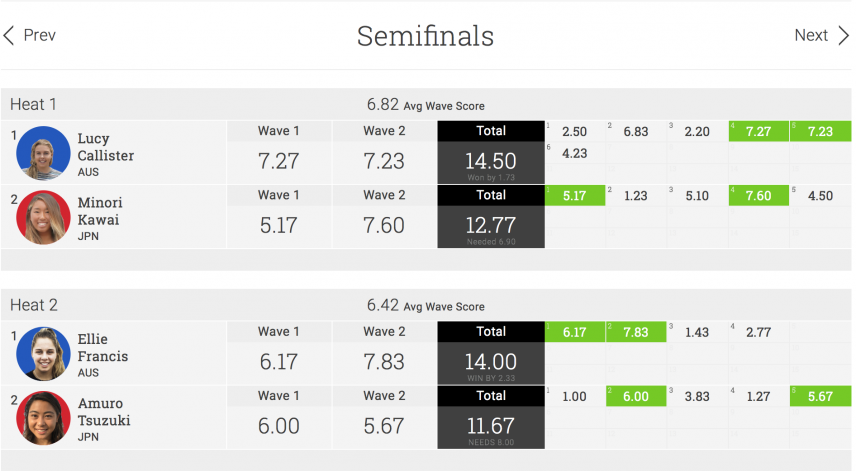The width and height of the screenshot is (856, 471).
Task: Click Minori Kawai's name
Action: click(x=100, y=211)
